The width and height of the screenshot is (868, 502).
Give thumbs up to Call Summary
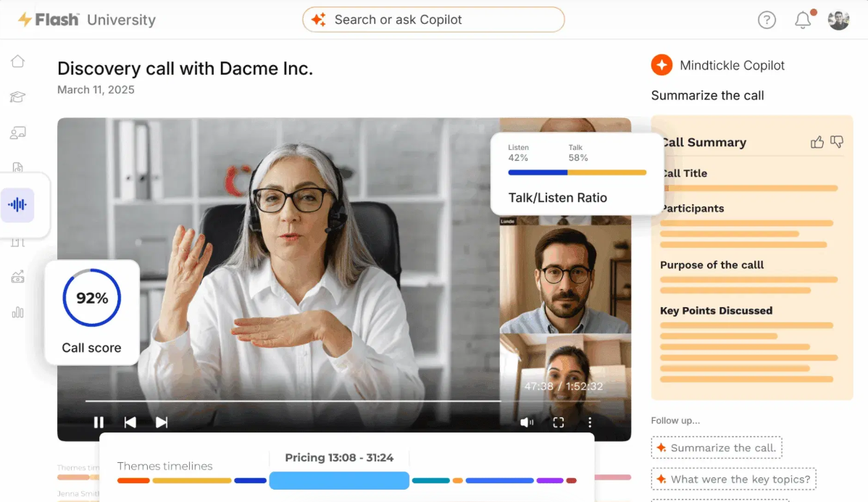(x=817, y=142)
